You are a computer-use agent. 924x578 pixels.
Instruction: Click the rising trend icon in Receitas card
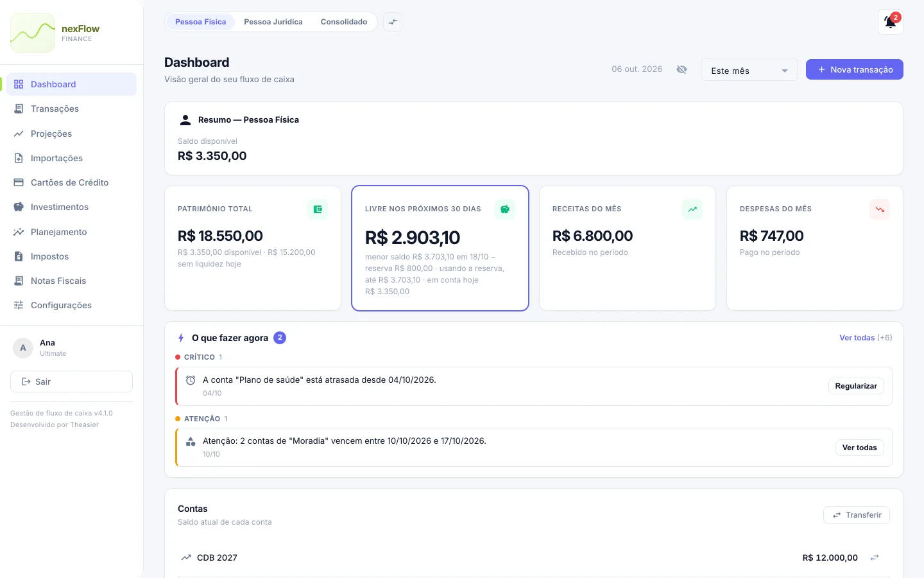click(692, 209)
